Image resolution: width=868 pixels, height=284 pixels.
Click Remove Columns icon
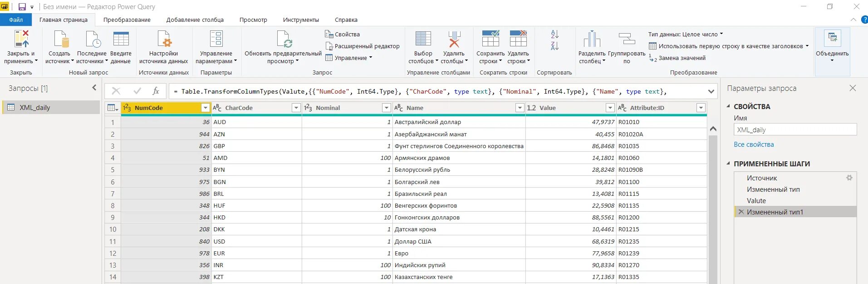pos(454,39)
